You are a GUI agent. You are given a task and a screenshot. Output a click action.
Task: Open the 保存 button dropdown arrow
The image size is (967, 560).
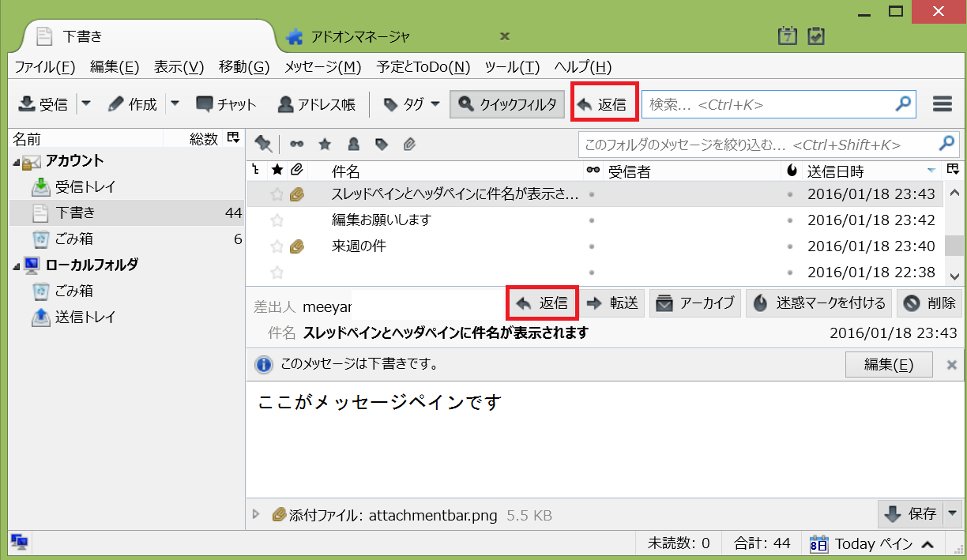pos(952,514)
